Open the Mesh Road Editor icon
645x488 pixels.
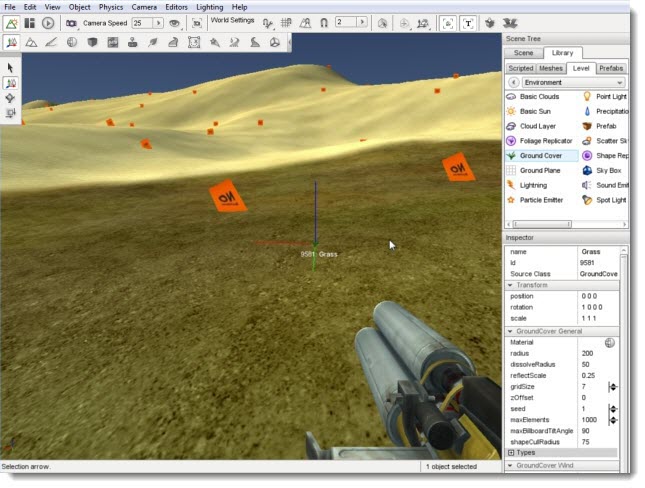point(173,42)
